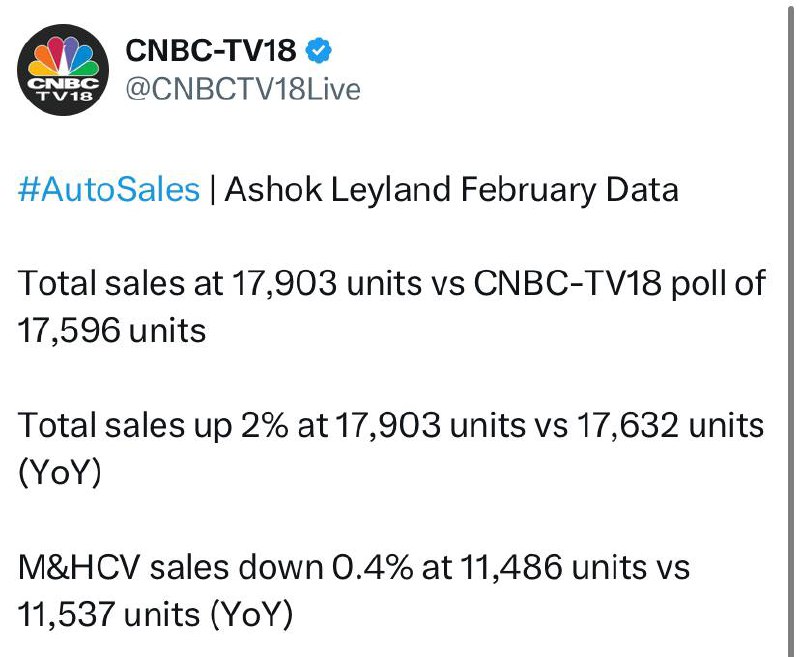Open the @CNBCTV18Live handle
The width and height of the screenshot is (800, 657).
coord(243,89)
